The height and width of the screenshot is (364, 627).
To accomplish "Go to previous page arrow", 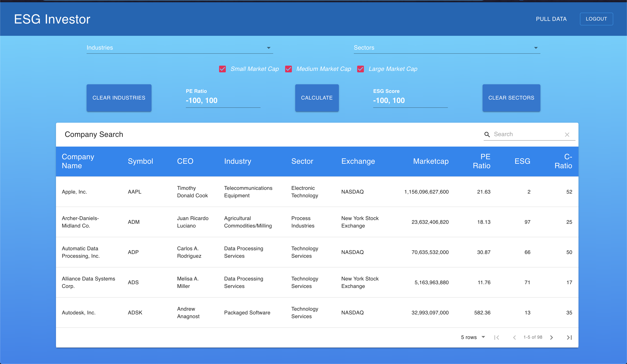I will (514, 337).
